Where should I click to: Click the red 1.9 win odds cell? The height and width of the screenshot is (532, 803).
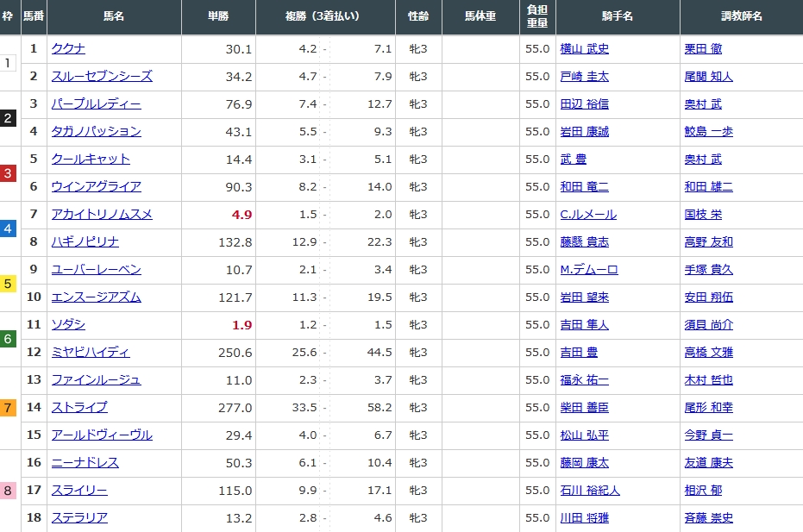(x=242, y=325)
